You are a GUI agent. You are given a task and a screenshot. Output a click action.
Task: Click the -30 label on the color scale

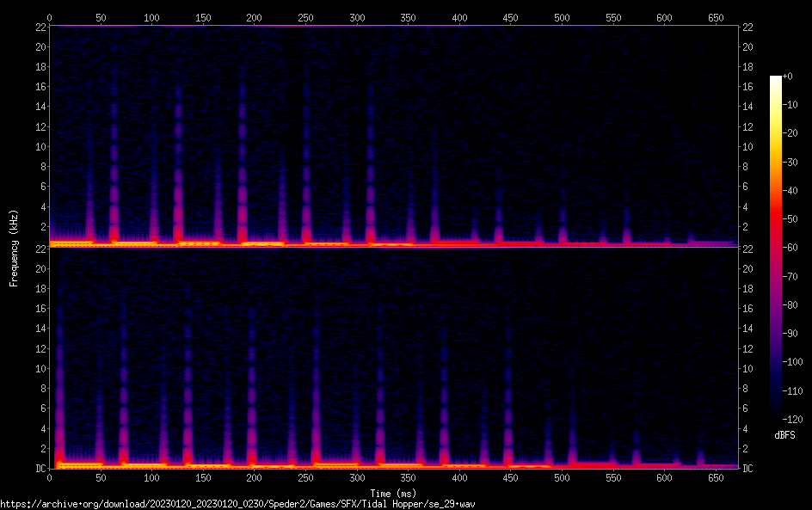[x=792, y=163]
